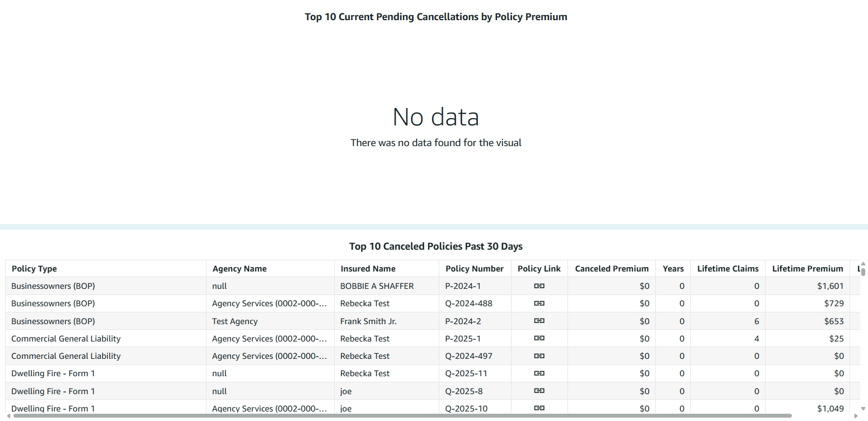868x421 pixels.
Task: Sort by Agency Name column header
Action: tap(240, 269)
